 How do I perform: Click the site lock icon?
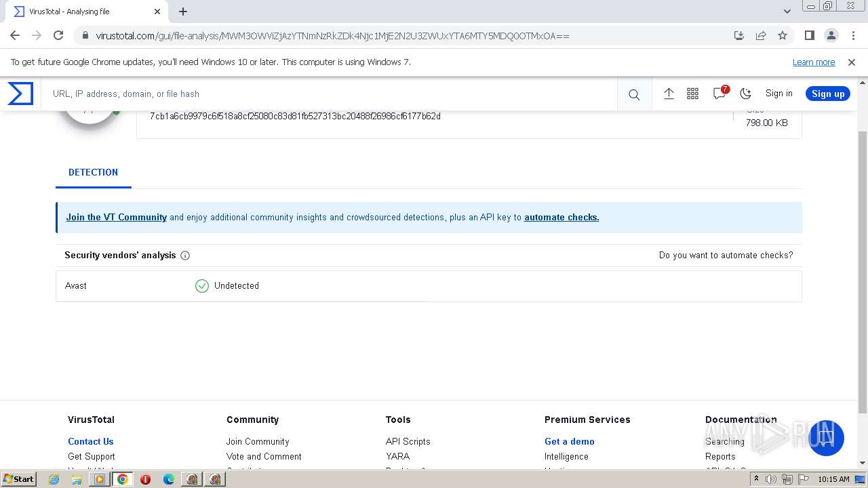tap(85, 35)
